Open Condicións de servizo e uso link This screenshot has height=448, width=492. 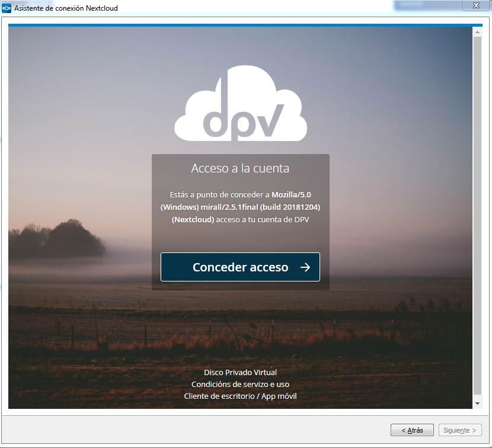point(240,384)
